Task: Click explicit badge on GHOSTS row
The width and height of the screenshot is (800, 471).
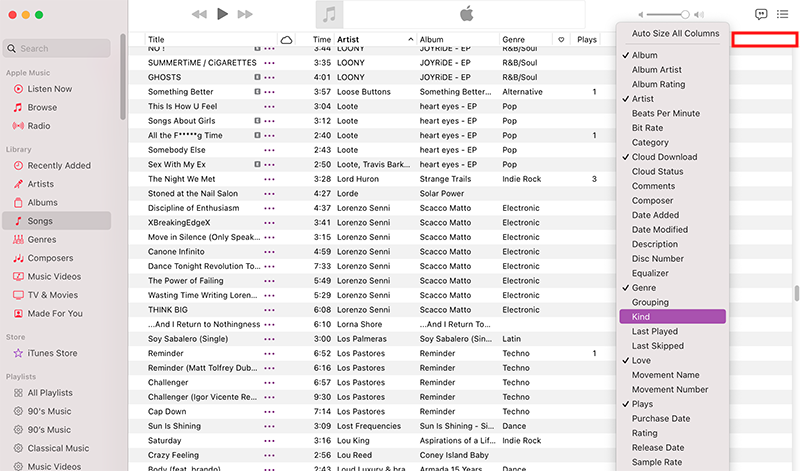Action: point(257,77)
